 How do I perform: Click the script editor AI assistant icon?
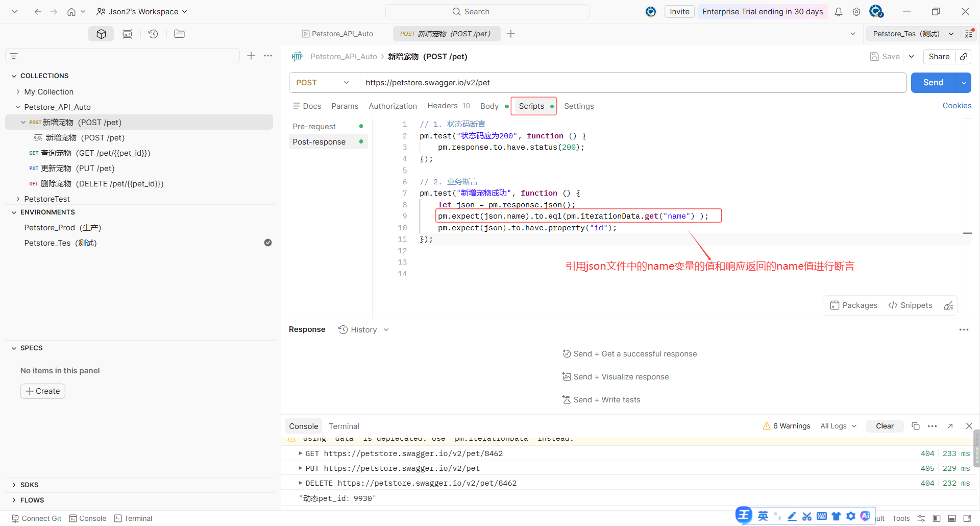coord(948,305)
